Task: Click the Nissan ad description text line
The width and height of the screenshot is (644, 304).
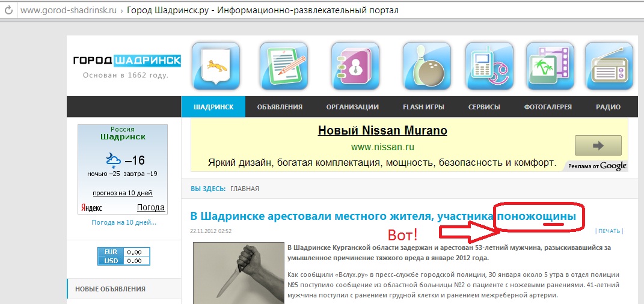Action: pyautogui.click(x=382, y=163)
